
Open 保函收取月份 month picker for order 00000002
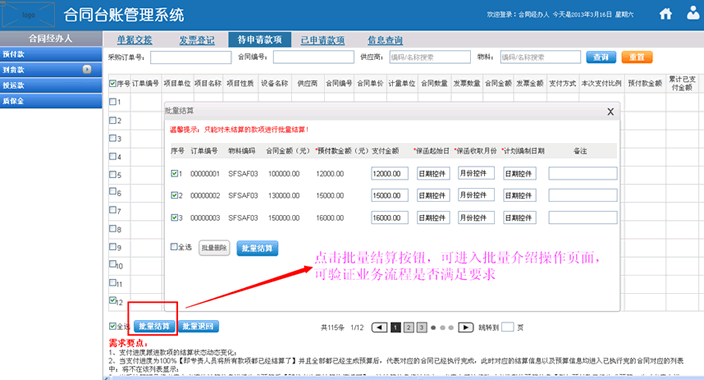(x=476, y=195)
